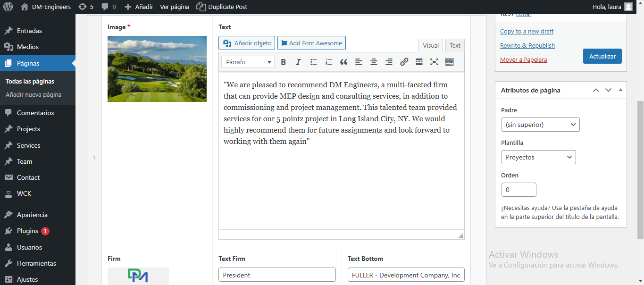The image size is (644, 285).
Task: Click the Text Bottom FULLER field
Action: pyautogui.click(x=406, y=275)
